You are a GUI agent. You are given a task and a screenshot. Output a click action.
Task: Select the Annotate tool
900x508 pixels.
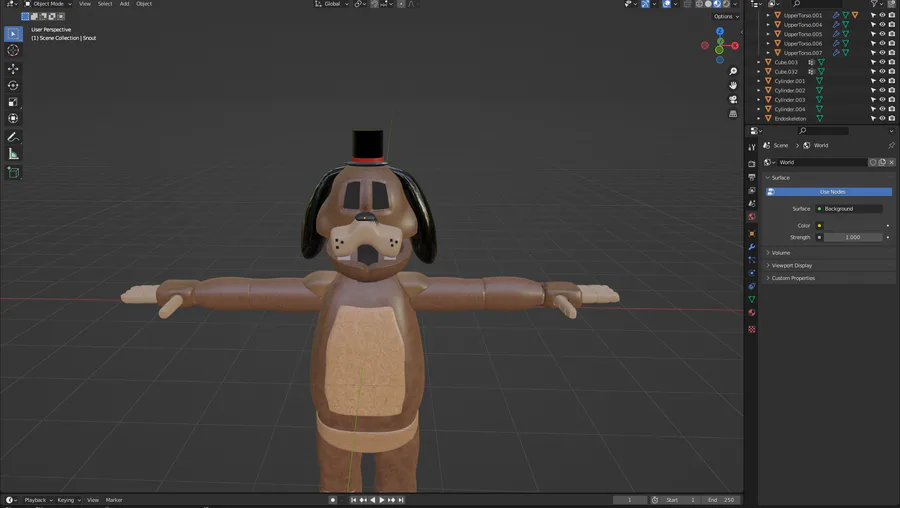pos(13,137)
